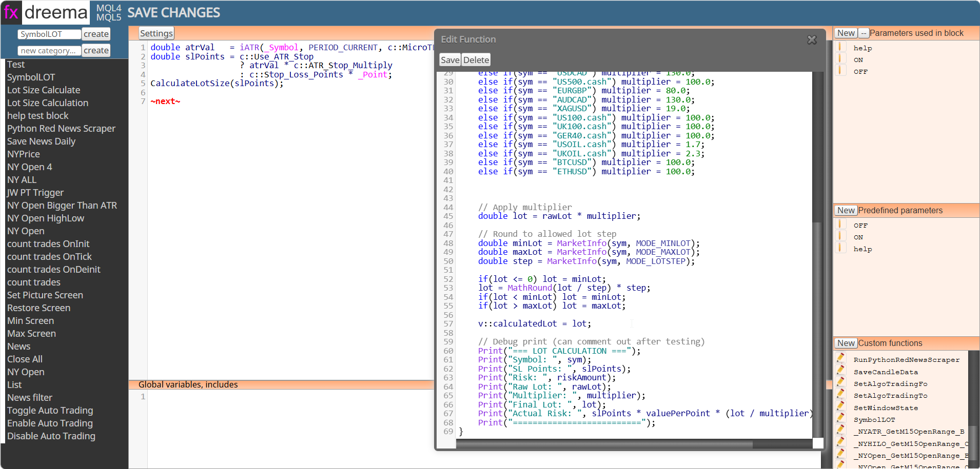Image resolution: width=980 pixels, height=469 pixels.
Task: Open 'Lot Size Calculate' block
Action: (44, 90)
